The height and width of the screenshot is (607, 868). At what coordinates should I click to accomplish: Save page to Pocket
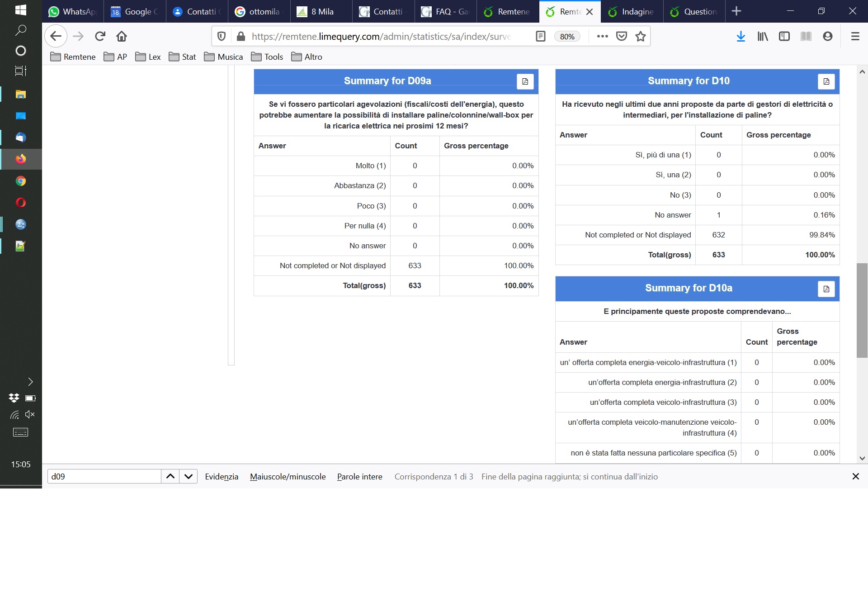(x=622, y=36)
